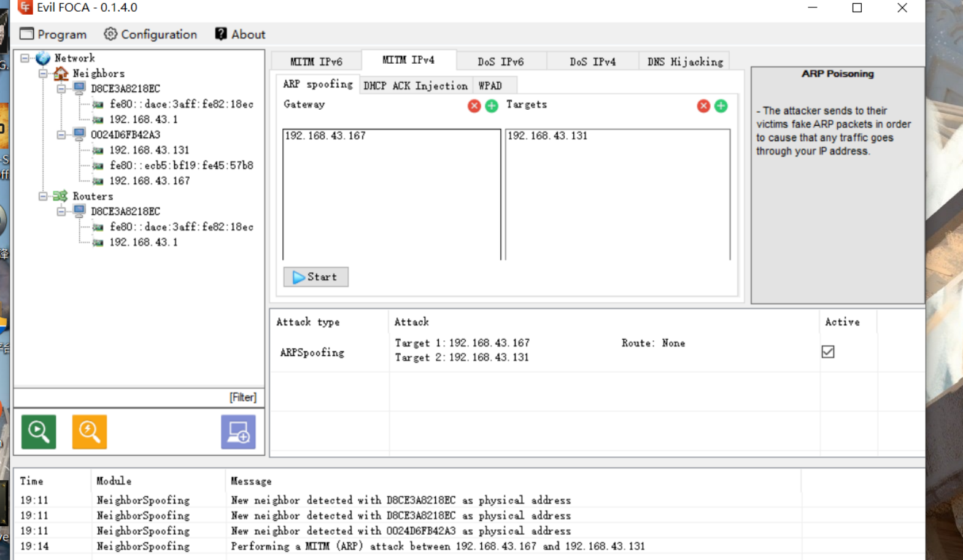Image resolution: width=963 pixels, height=560 pixels.
Task: Select 192.168.43.1 under Neighbors
Action: (144, 120)
